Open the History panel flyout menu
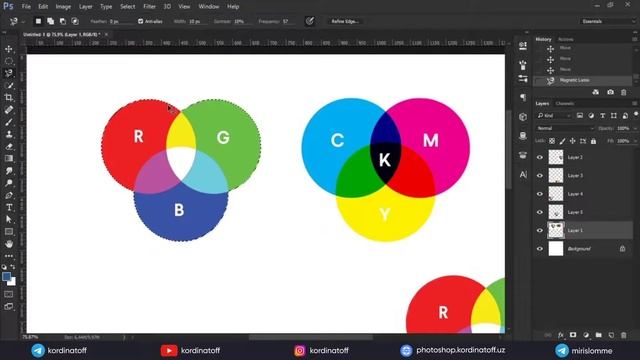 pos(635,39)
